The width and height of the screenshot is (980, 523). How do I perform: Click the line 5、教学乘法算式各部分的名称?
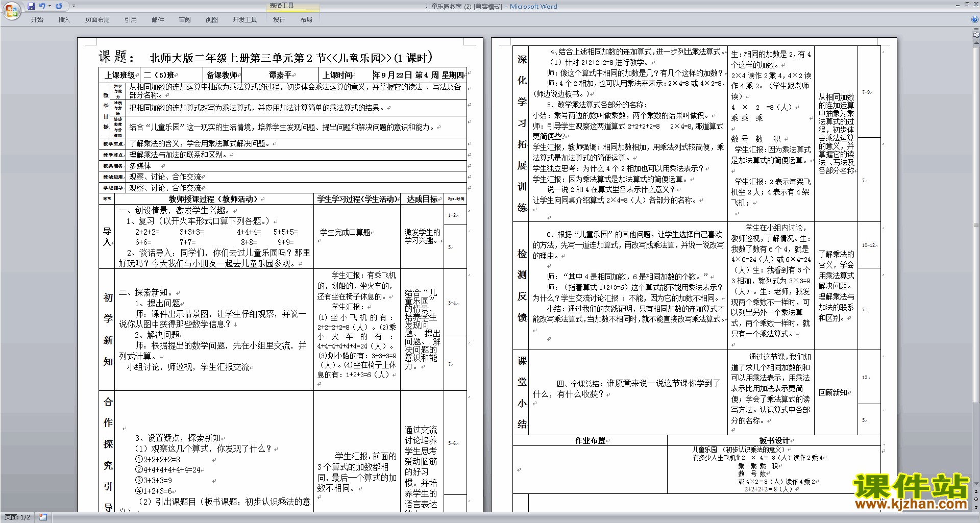[597, 105]
